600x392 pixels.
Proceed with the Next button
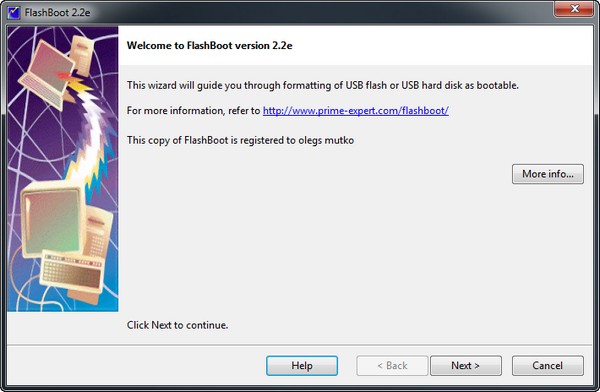pyautogui.click(x=466, y=366)
